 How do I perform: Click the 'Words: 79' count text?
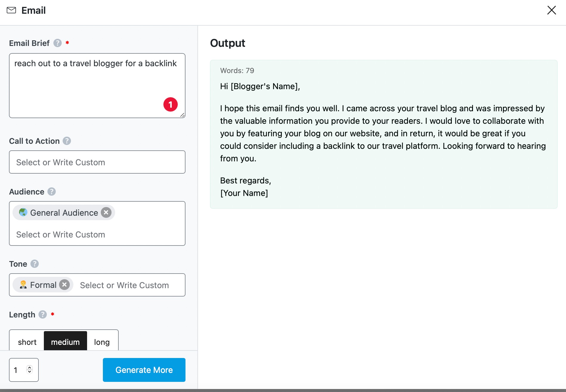pos(237,71)
